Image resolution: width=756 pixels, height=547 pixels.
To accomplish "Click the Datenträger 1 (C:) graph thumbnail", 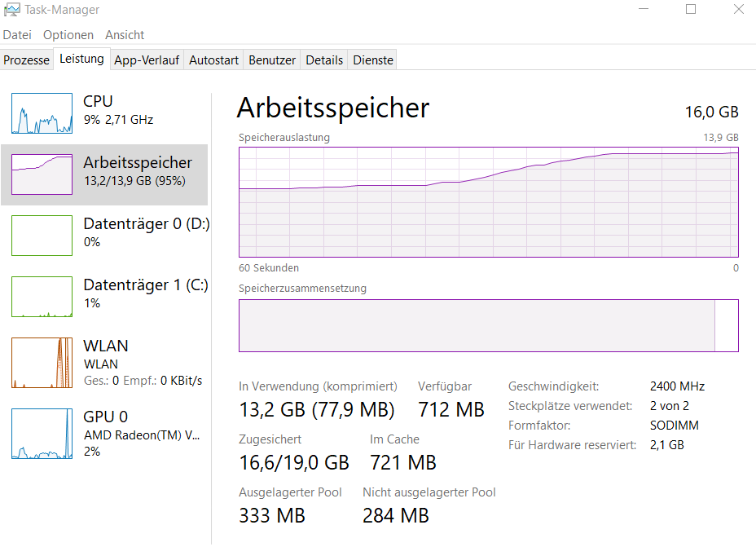I will pos(42,296).
